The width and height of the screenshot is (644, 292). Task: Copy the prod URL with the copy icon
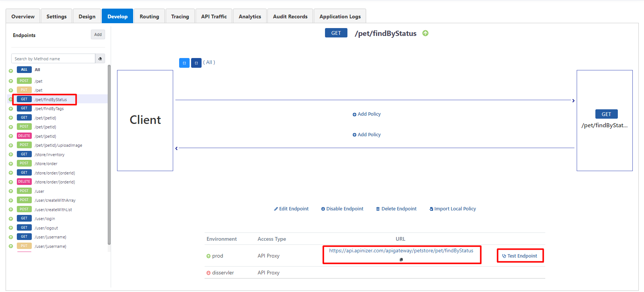(x=401, y=259)
